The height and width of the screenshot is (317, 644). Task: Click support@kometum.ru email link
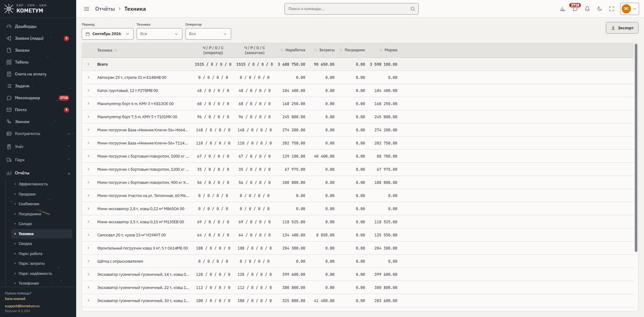coord(22,306)
